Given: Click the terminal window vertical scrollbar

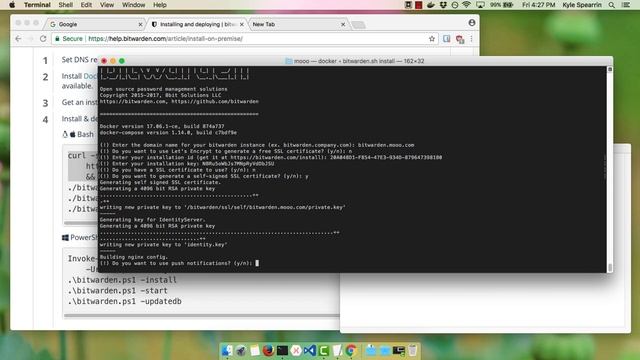Looking at the screenshot, I should [x=610, y=169].
